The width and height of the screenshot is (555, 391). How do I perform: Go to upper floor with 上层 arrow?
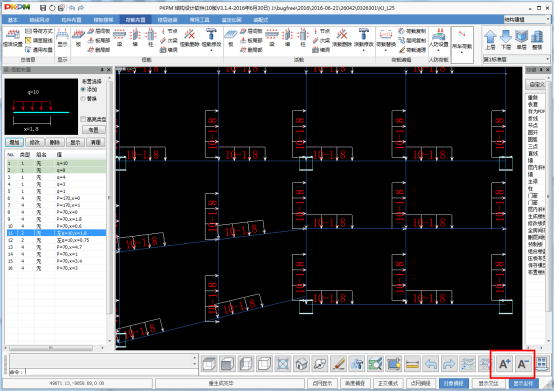click(x=490, y=40)
